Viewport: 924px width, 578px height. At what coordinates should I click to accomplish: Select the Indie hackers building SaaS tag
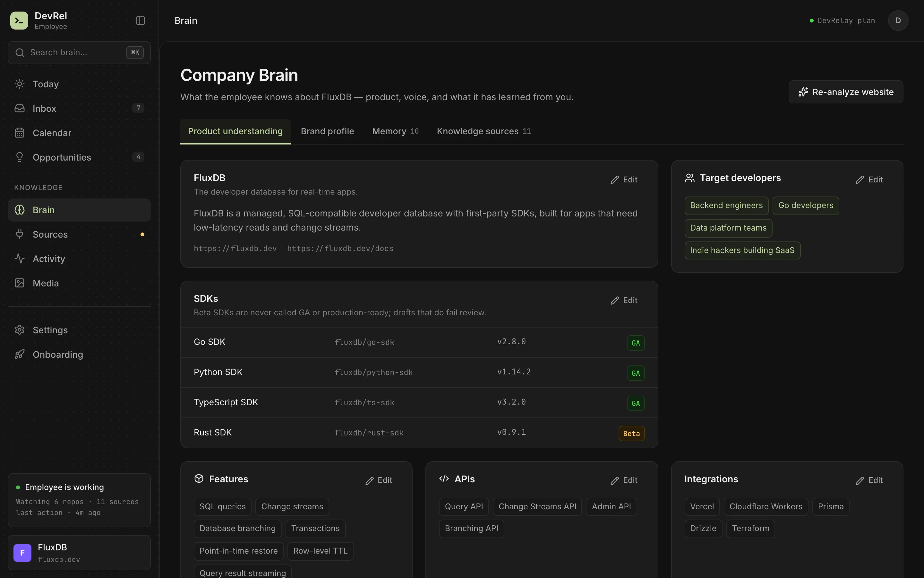coord(742,250)
